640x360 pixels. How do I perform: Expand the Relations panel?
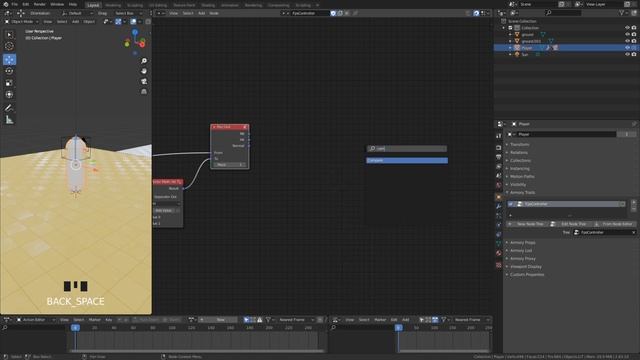click(519, 153)
